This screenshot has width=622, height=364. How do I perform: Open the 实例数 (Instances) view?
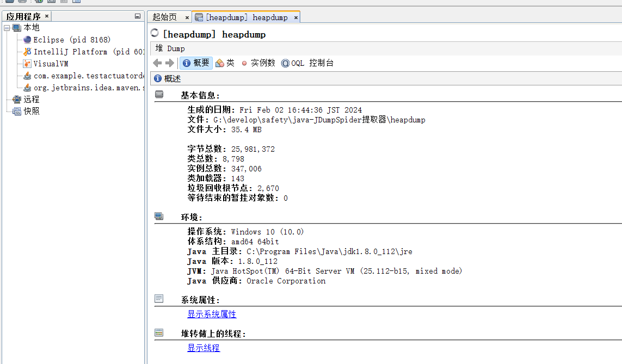[258, 63]
